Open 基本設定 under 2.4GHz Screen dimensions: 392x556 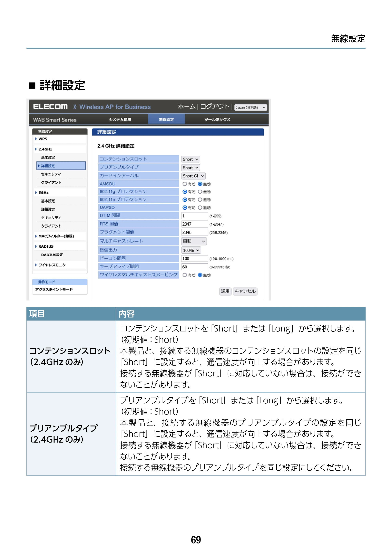[48, 157]
